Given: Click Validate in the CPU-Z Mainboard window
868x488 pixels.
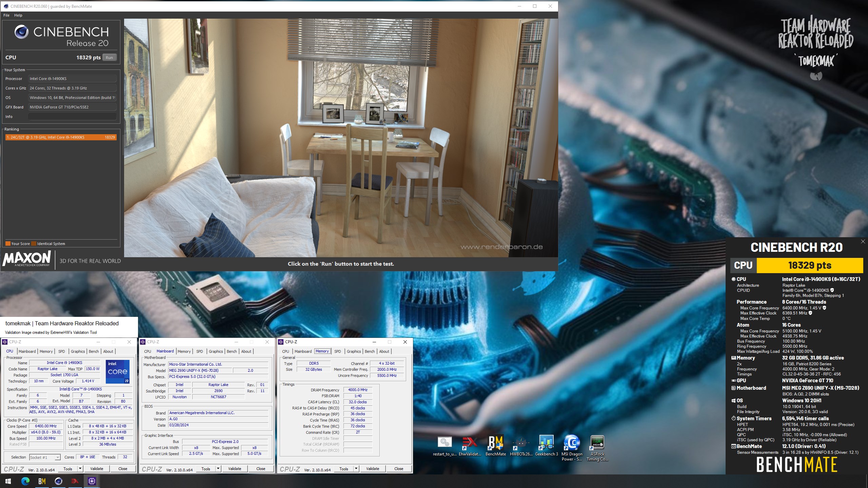Looking at the screenshot, I should (235, 469).
